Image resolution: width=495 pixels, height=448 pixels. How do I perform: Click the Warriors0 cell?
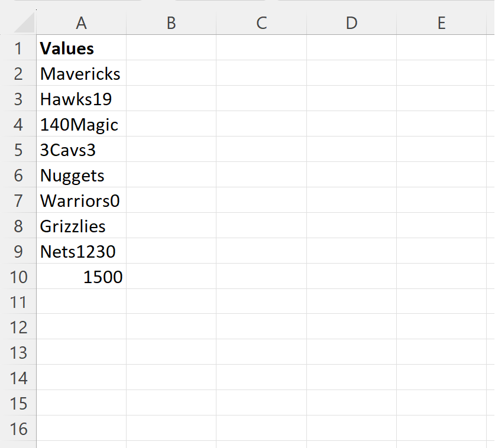[81, 201]
